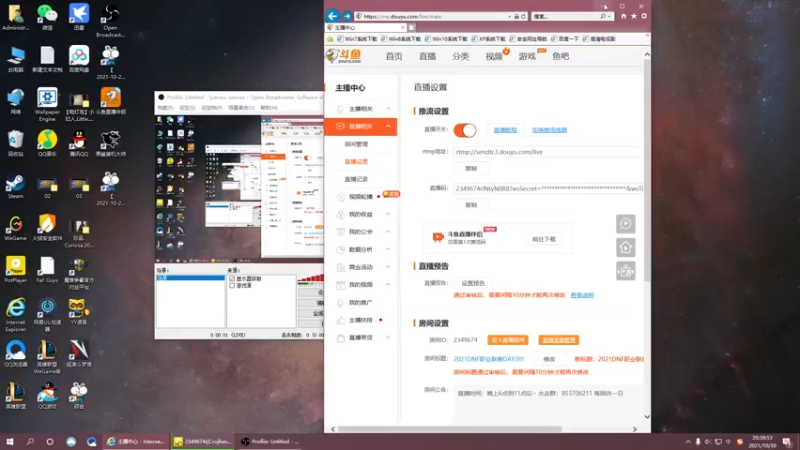Viewport: 800px width, 450px height.
Task: Expand the 我的公会 sidebar chevron
Action: (x=388, y=232)
